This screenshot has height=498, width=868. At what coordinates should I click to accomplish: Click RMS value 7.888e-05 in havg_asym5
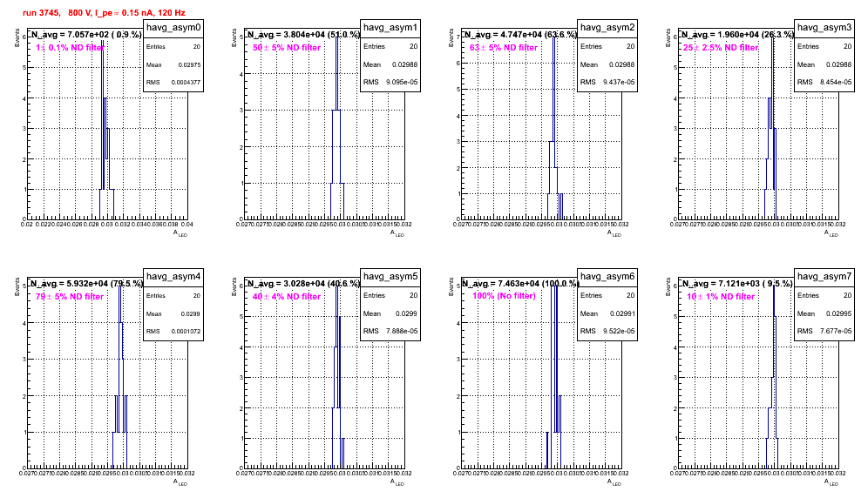tap(402, 331)
